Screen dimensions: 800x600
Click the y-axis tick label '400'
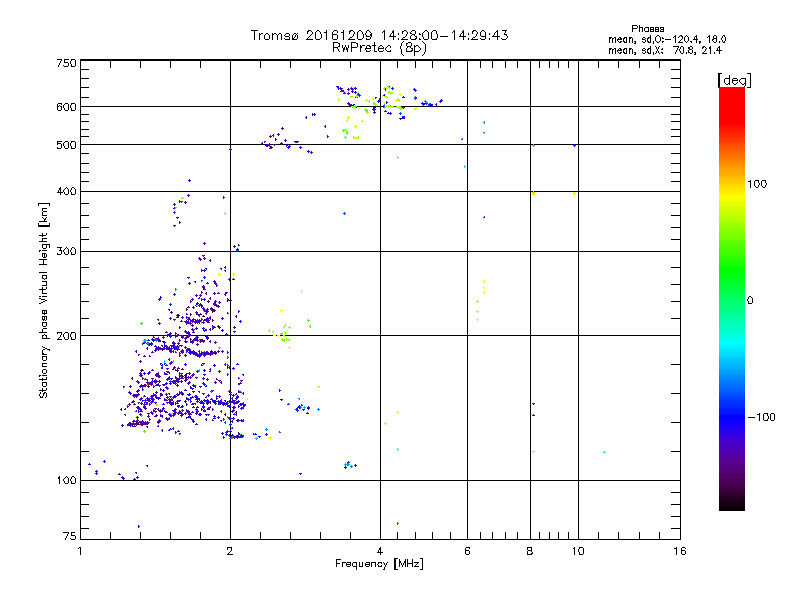[66, 191]
